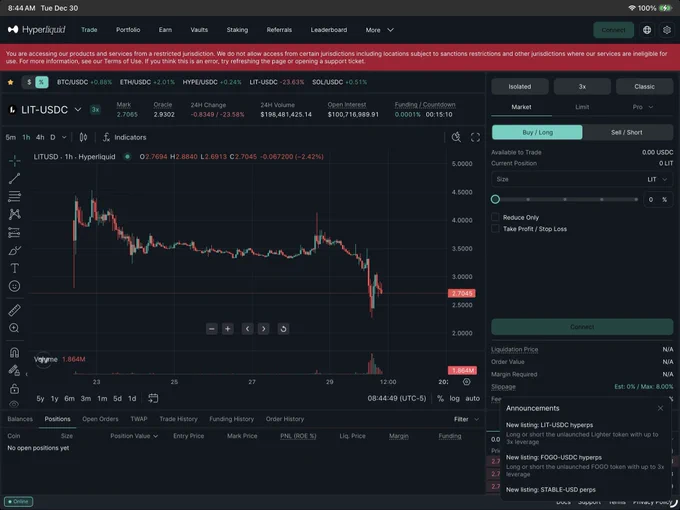Activate the chart zoom-in tool
Image resolution: width=680 pixels, height=510 pixels.
tap(14, 328)
